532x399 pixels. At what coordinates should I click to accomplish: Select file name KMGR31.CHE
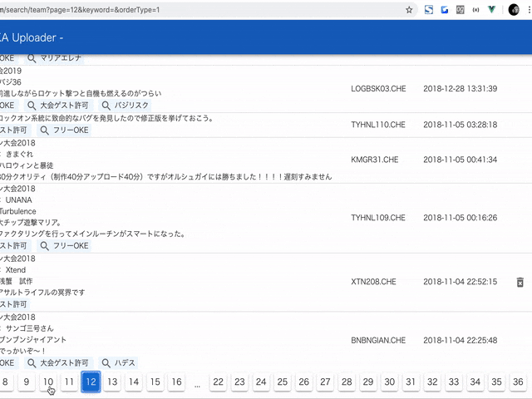point(375,160)
